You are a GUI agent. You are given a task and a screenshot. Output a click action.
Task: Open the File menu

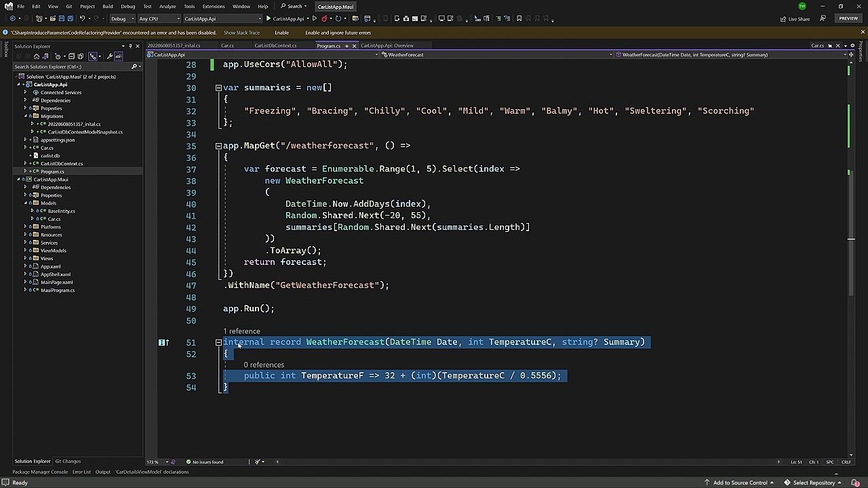coord(21,6)
